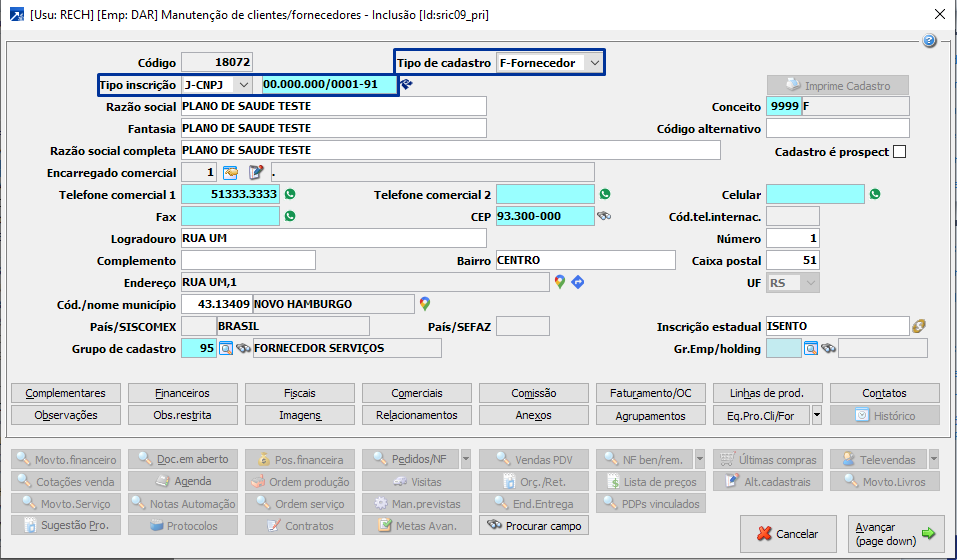Image resolution: width=957 pixels, height=560 pixels.
Task: Expand Tipo inscrição J-CNPJ dropdown
Action: coord(244,85)
